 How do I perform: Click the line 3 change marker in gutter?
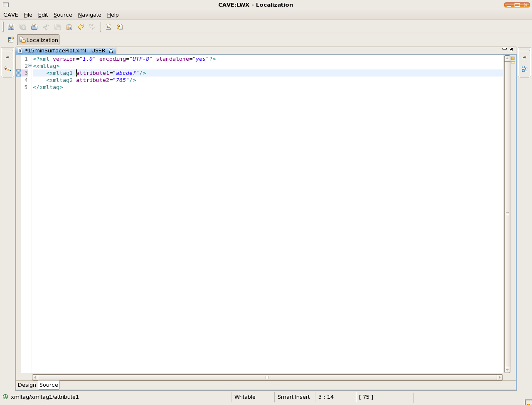[19, 73]
